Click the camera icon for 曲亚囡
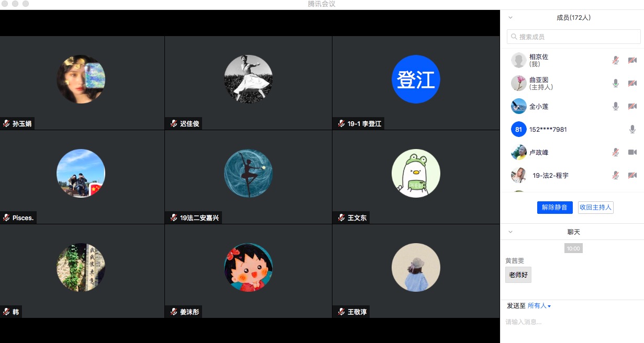 pos(632,84)
